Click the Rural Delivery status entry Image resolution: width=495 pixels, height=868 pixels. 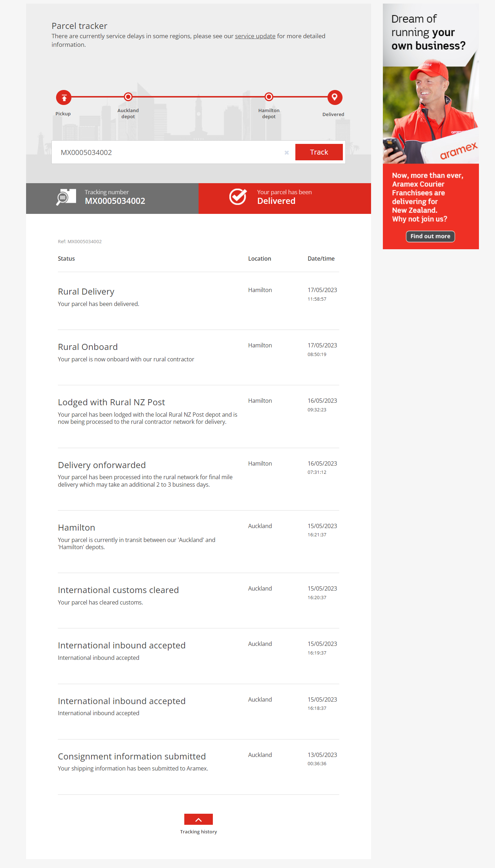tap(86, 292)
